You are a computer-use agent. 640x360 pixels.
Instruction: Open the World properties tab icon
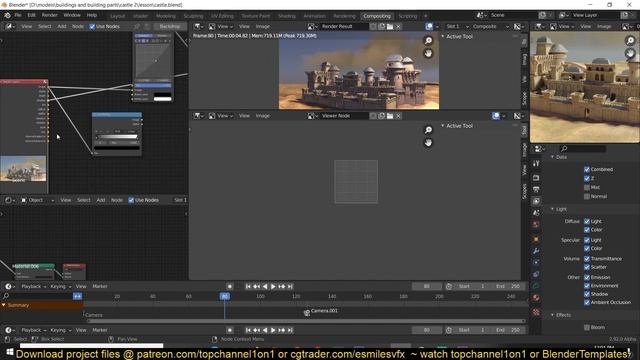536,224
